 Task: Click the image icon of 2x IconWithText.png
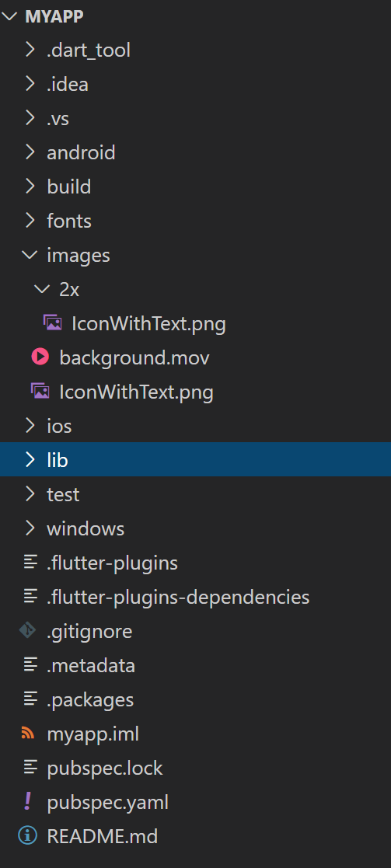point(53,322)
